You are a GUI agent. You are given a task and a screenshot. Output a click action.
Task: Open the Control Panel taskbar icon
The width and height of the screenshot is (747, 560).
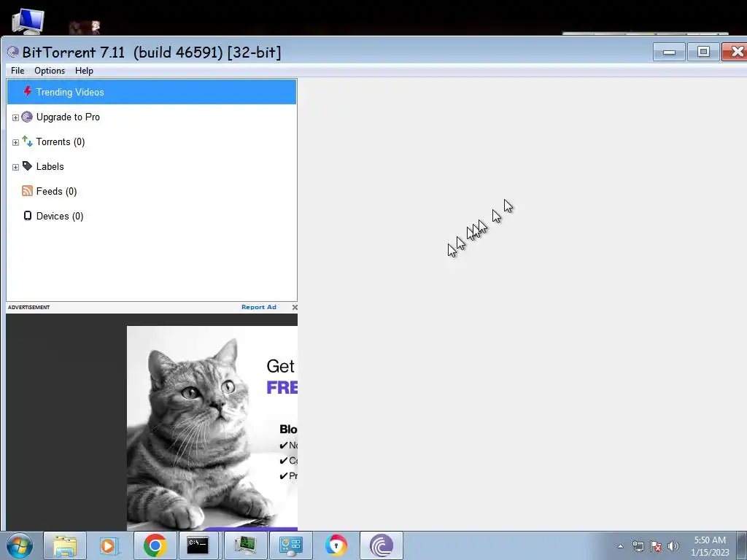click(290, 545)
